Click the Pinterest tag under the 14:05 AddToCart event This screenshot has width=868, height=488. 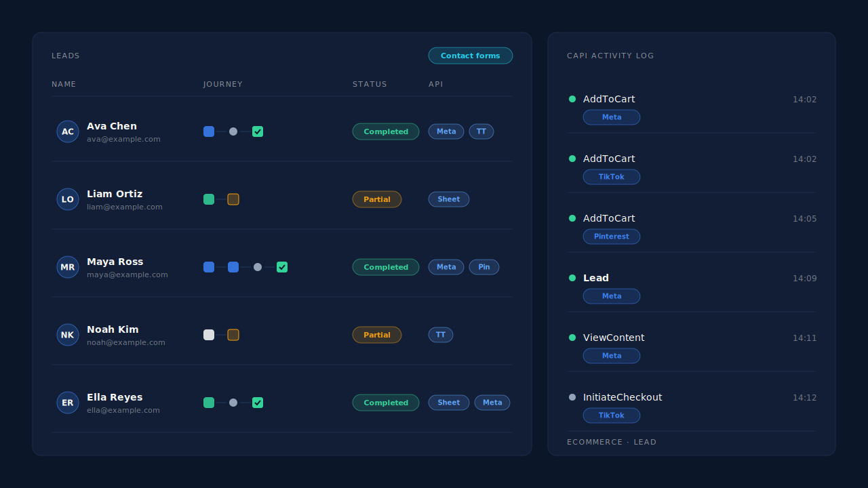612,237
